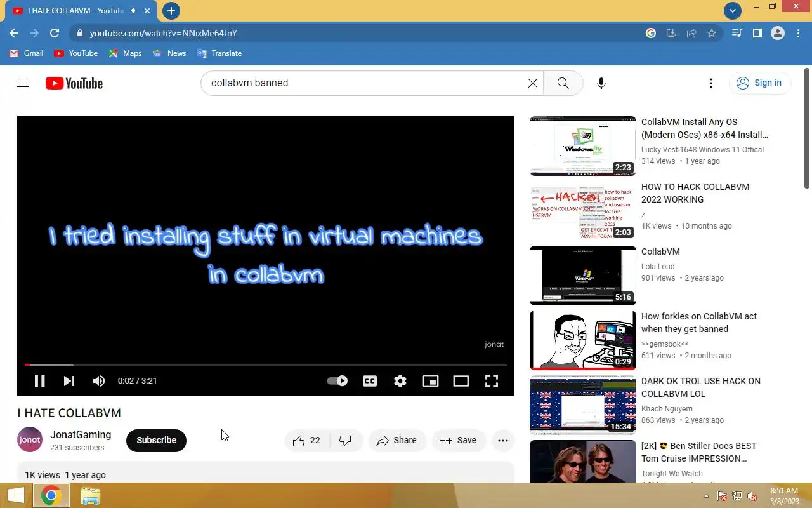Share this video
This screenshot has width=812, height=508.
[397, 441]
